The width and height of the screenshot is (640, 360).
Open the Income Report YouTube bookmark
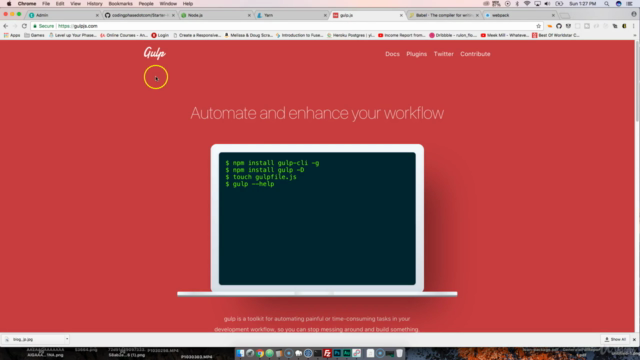click(x=402, y=35)
